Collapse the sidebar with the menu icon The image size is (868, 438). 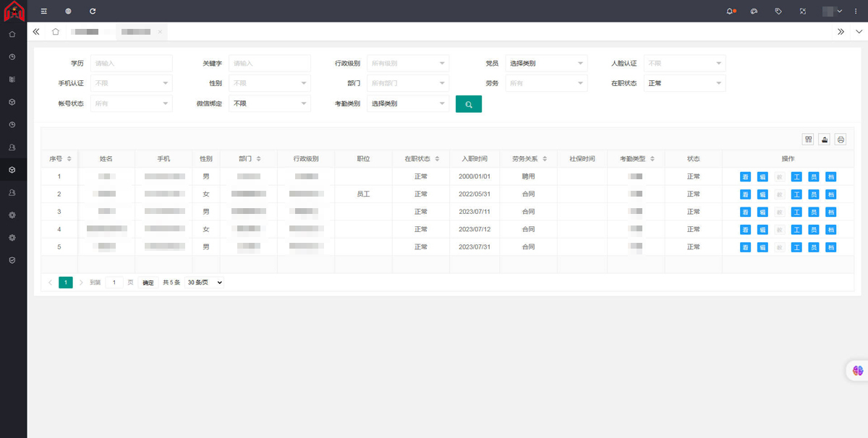(44, 11)
